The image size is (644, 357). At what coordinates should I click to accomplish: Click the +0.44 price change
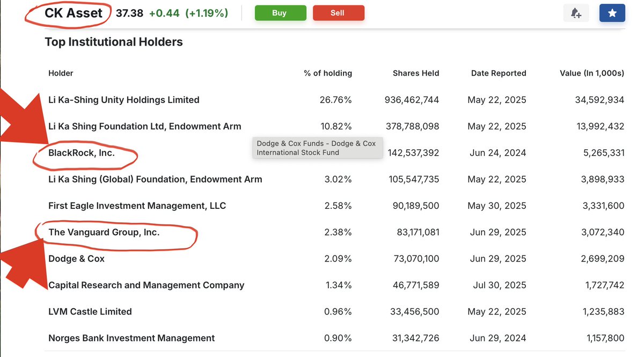pyautogui.click(x=164, y=13)
